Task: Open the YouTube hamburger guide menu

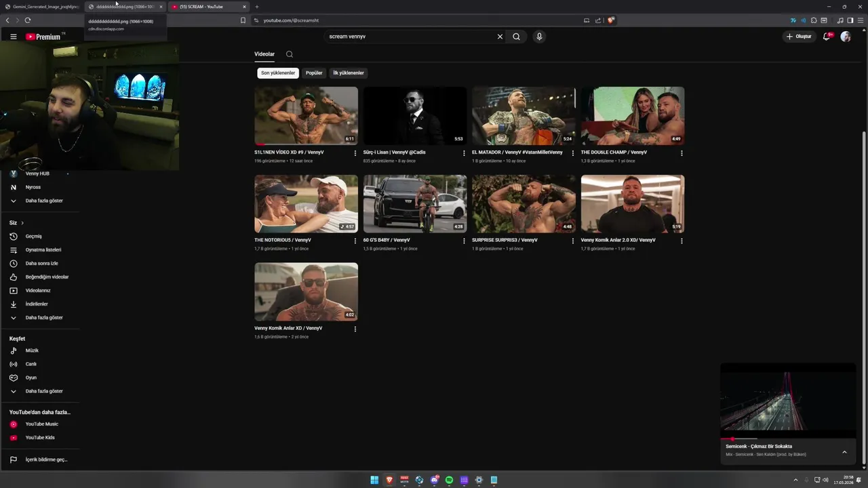Action: click(x=13, y=37)
